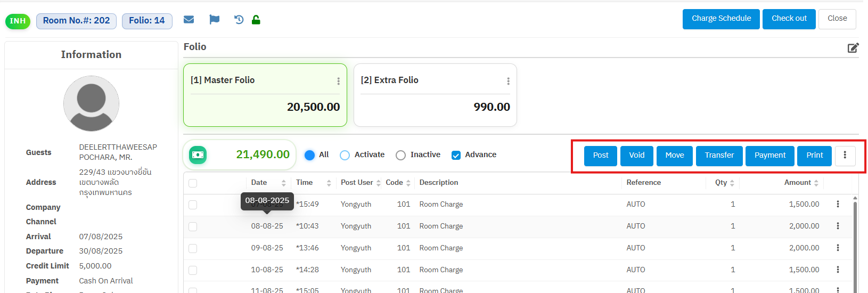Click the Folio edit pencil icon
Viewport: 868px width, 293px height.
coord(853,48)
